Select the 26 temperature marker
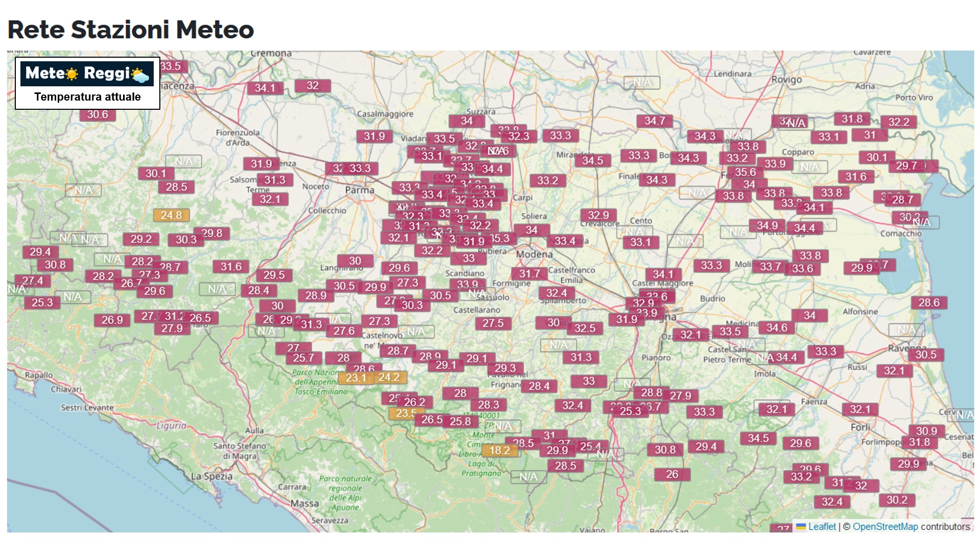 pyautogui.click(x=672, y=474)
